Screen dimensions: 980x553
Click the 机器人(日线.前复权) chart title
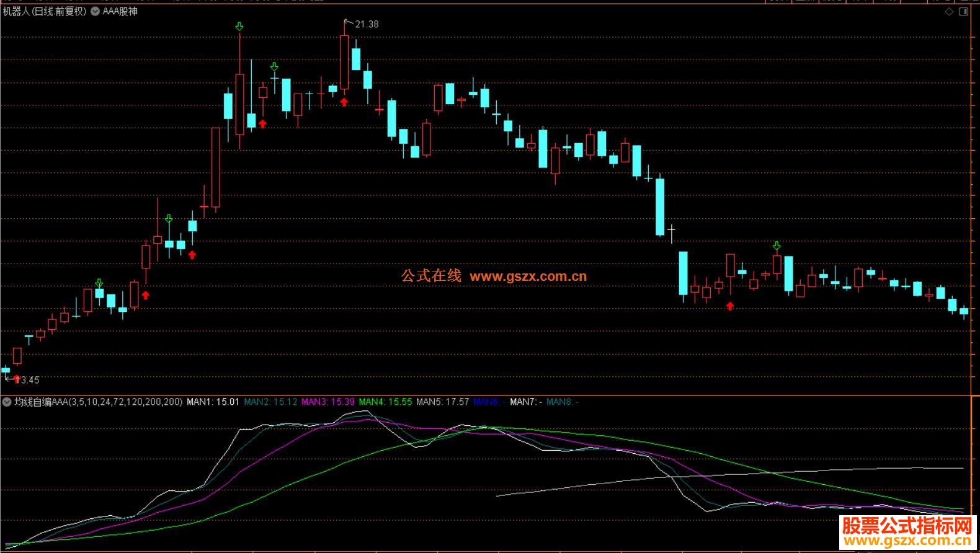(x=45, y=11)
